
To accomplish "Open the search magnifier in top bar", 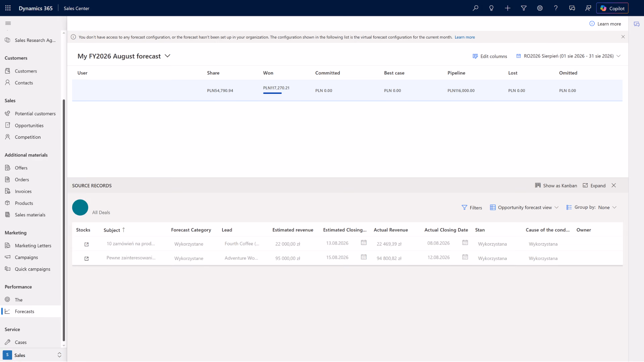I will pos(475,8).
